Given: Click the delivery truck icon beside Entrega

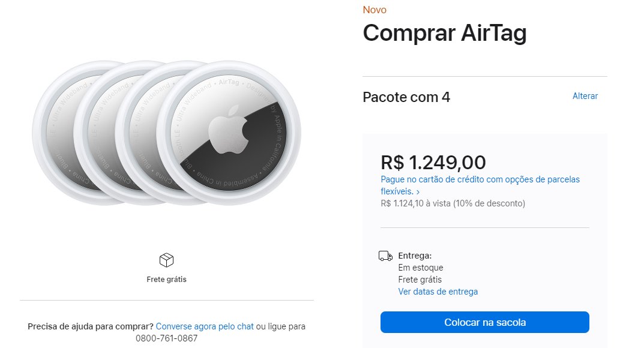Looking at the screenshot, I should [385, 256].
